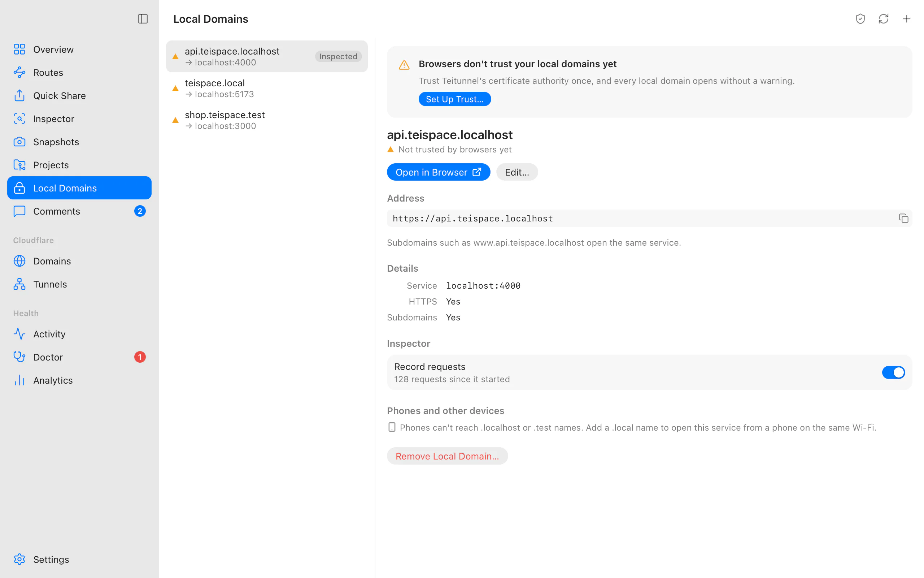Click the certificate trust shield icon
Viewport: 924px width, 578px height.
860,19
